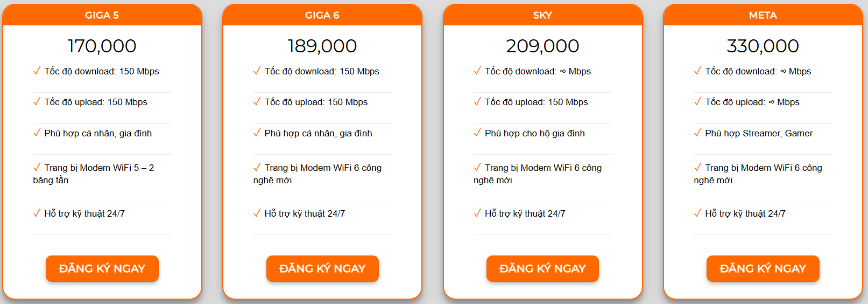Click the 330,000 price on META
The height and width of the screenshot is (304, 868).
[x=763, y=46]
